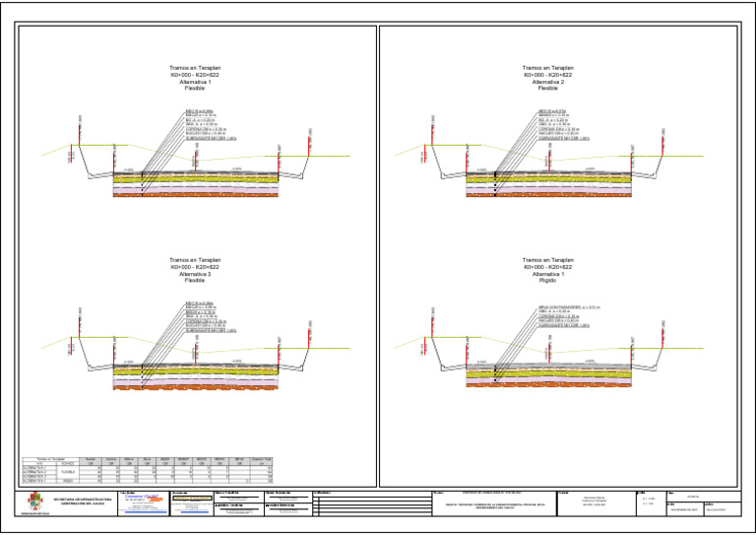Click the olive-green layer in Rigido cross-section

click(548, 373)
